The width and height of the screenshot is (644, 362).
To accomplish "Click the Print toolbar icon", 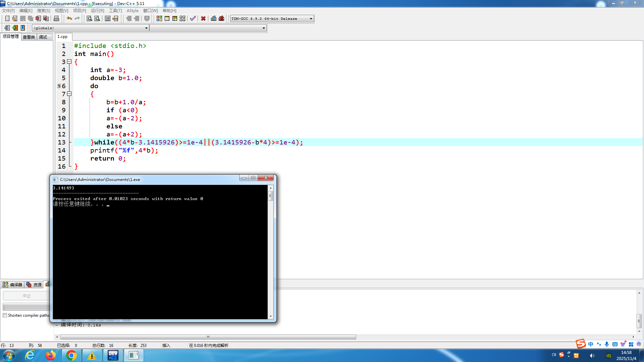I will point(56,18).
